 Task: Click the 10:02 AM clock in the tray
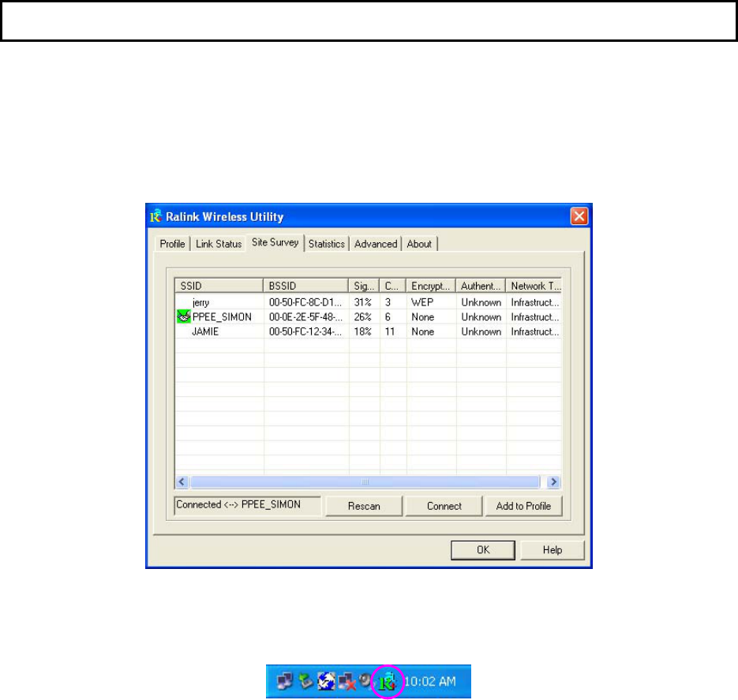tap(430, 681)
